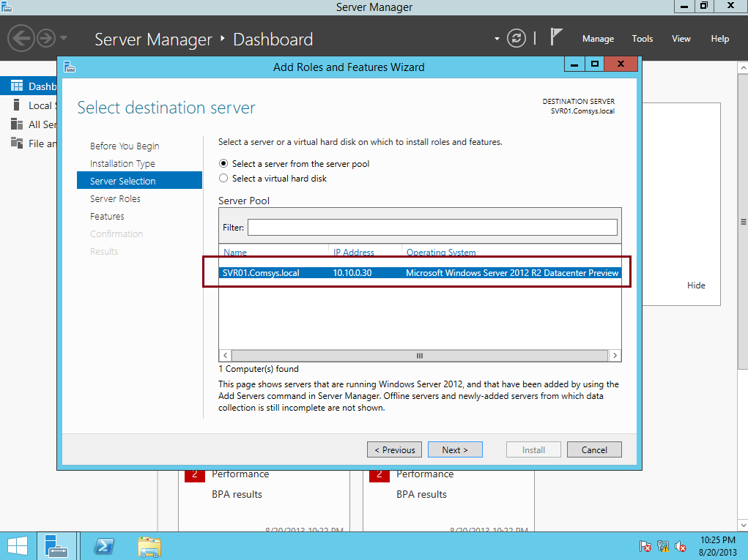Select Local Server icon in sidebar
The width and height of the screenshot is (748, 560).
pos(17,105)
